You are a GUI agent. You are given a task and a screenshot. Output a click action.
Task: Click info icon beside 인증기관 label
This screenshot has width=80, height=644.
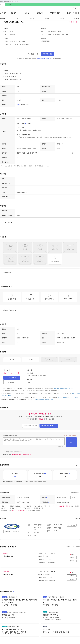click(x=47, y=497)
